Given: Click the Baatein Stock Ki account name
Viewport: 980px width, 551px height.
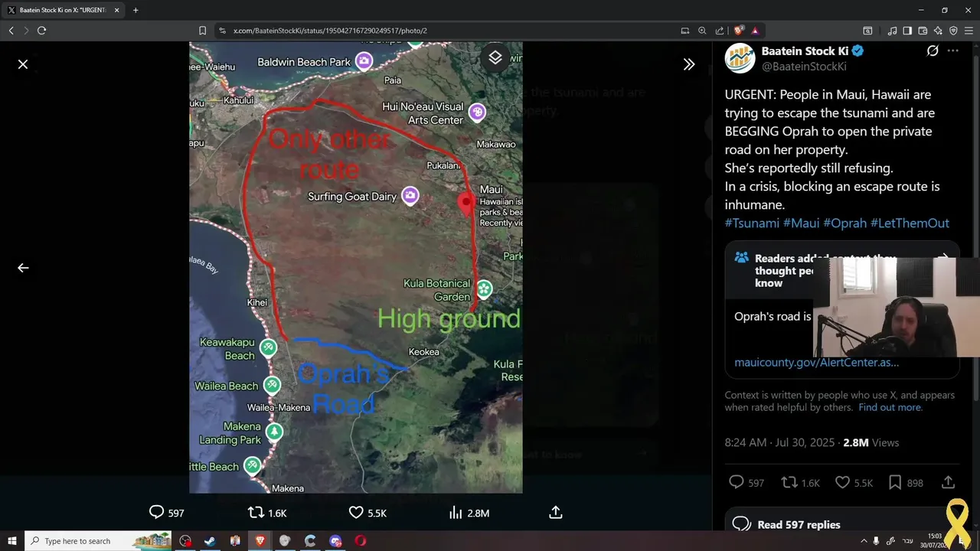Looking at the screenshot, I should (805, 51).
